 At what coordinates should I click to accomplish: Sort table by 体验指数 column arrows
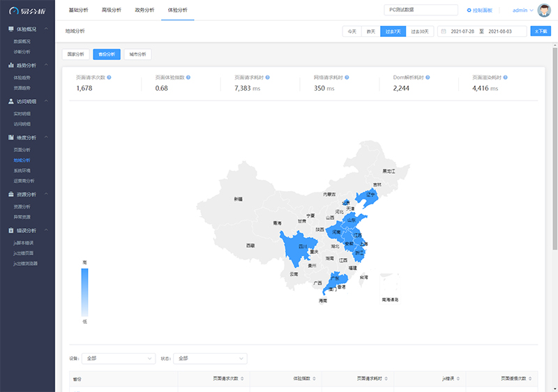[312, 378]
